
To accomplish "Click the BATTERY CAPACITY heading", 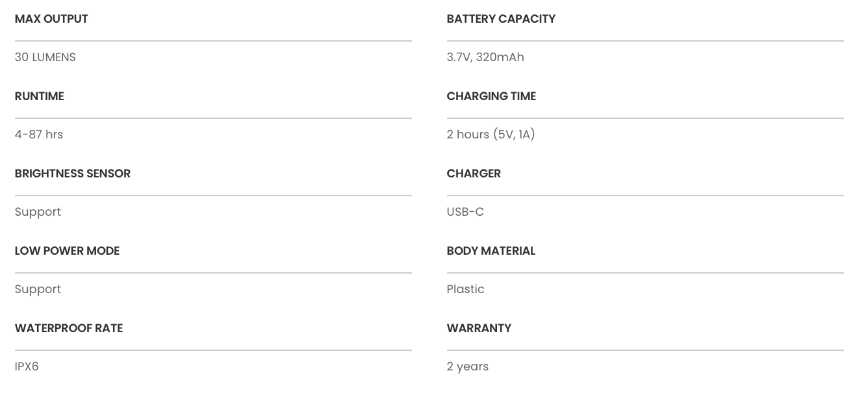I will (501, 19).
